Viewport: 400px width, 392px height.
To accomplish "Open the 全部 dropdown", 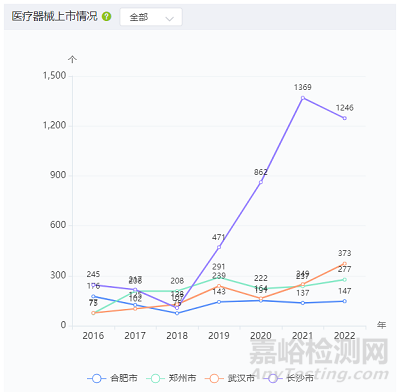I will [x=151, y=17].
